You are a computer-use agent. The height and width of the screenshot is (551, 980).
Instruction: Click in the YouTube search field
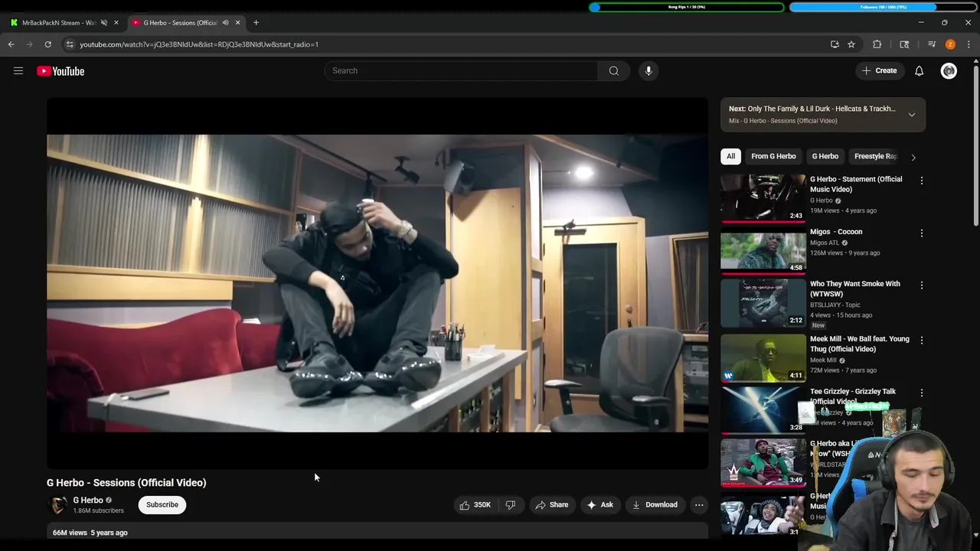click(x=462, y=70)
